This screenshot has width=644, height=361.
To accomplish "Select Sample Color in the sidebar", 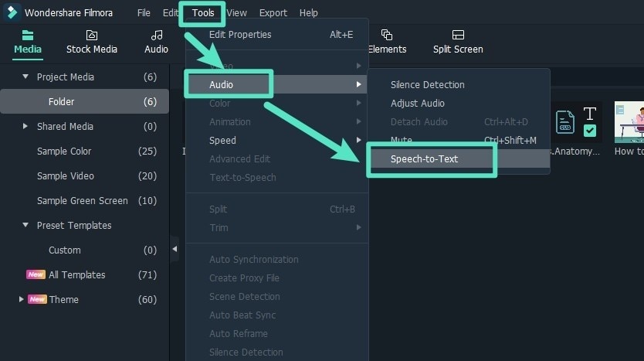I will point(64,152).
